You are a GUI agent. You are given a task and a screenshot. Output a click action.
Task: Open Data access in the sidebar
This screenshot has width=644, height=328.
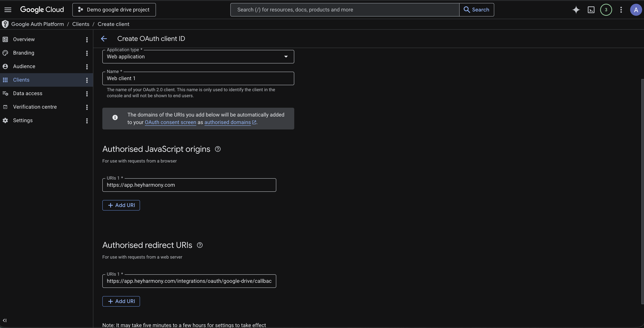(x=28, y=93)
